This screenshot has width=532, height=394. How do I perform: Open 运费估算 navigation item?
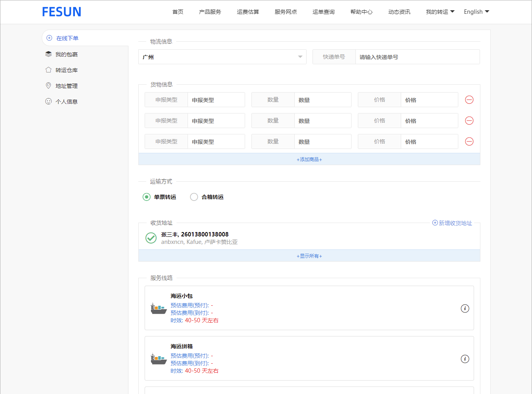pyautogui.click(x=248, y=12)
